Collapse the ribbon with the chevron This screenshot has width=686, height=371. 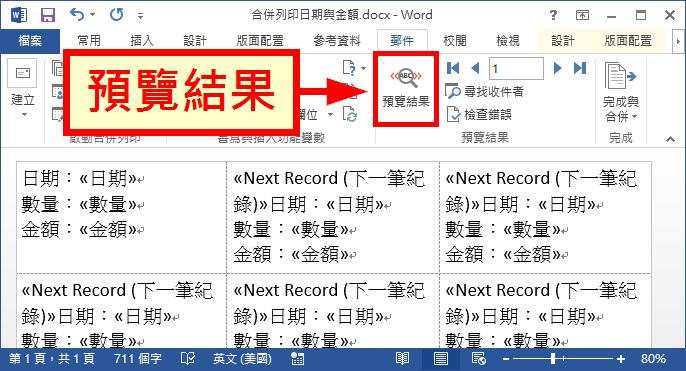pos(670,139)
